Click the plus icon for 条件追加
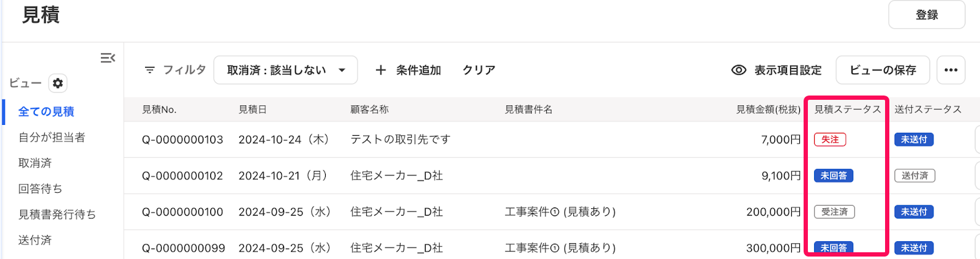This screenshot has width=980, height=259. tap(380, 70)
